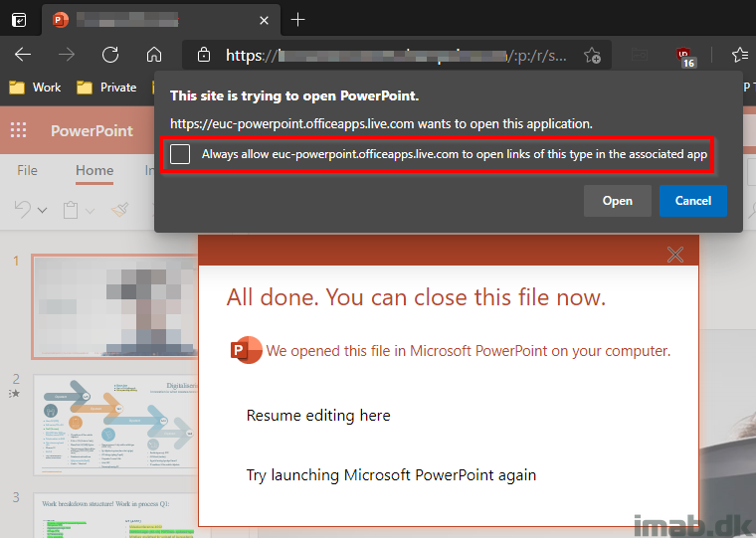756x538 pixels.
Task: Open the tab actions menu icon
Action: click(19, 20)
